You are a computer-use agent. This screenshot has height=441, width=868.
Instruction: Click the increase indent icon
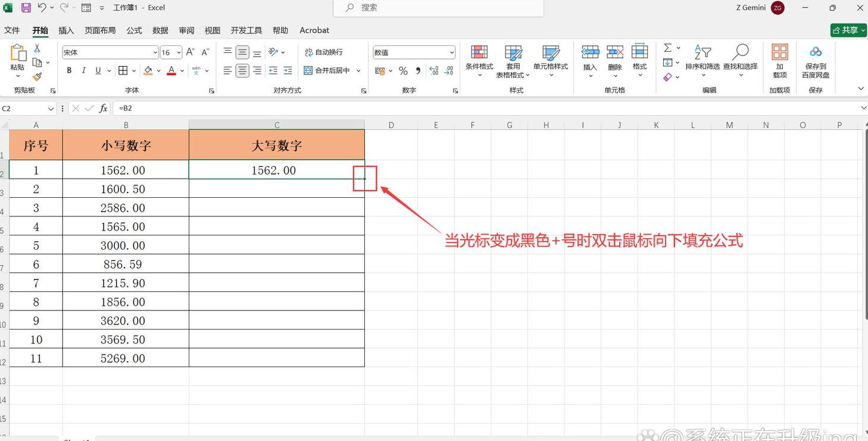[288, 70]
